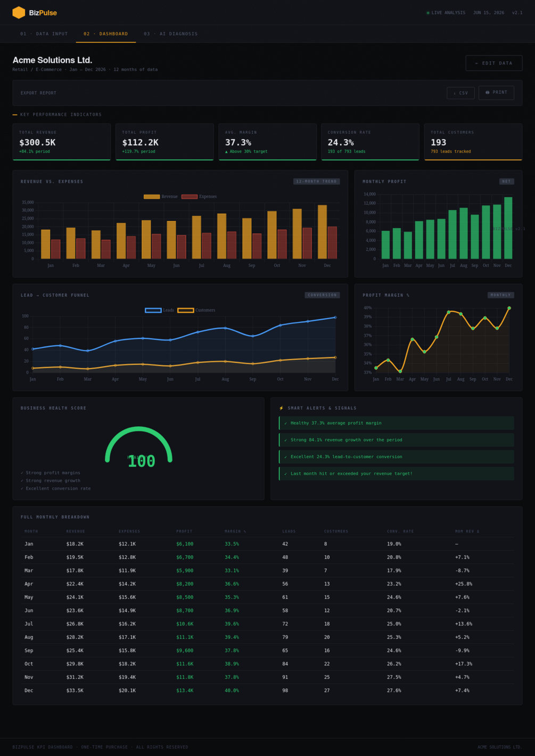Switch to the 01 Data Input tab
Image resolution: width=535 pixels, height=756 pixels.
[x=44, y=34]
